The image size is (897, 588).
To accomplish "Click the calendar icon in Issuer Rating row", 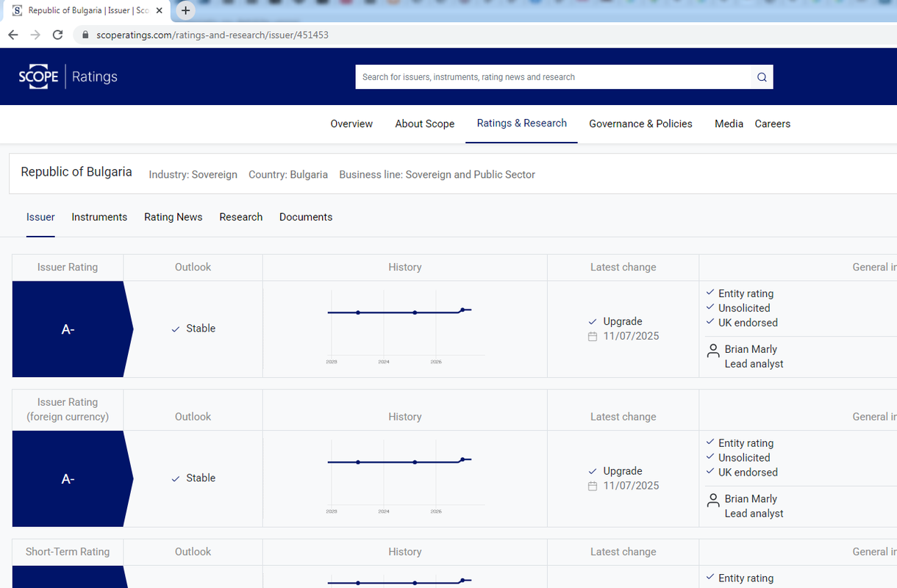I will (x=593, y=337).
